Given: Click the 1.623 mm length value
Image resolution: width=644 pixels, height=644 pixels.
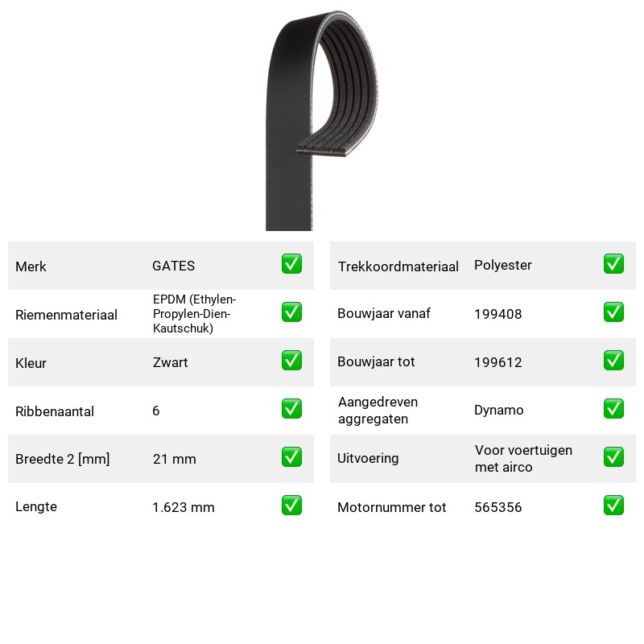Looking at the screenshot, I should pos(184,507).
